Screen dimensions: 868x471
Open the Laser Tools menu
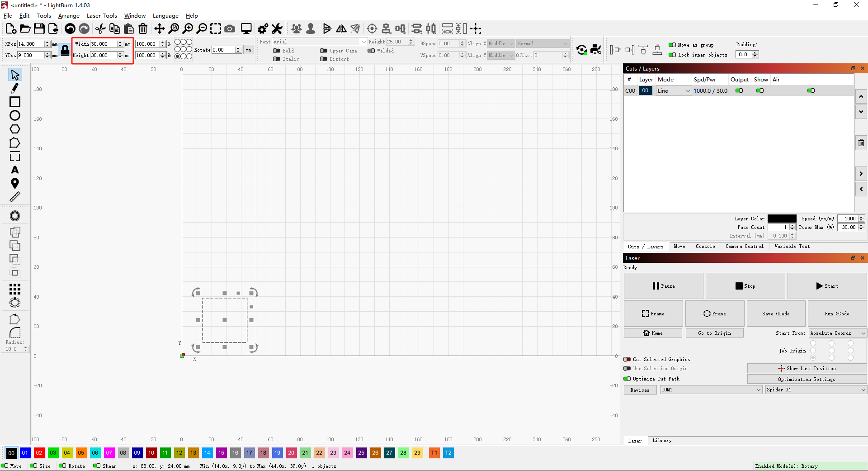pos(102,16)
